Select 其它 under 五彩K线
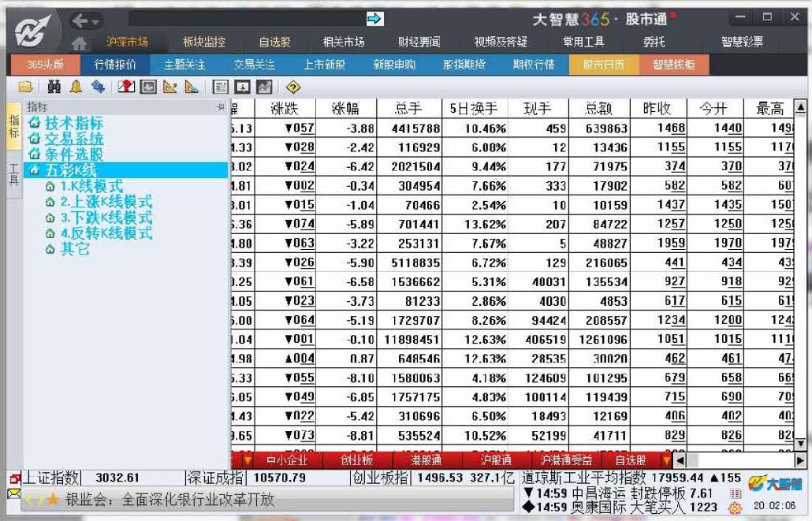This screenshot has height=521, width=812. pos(75,248)
